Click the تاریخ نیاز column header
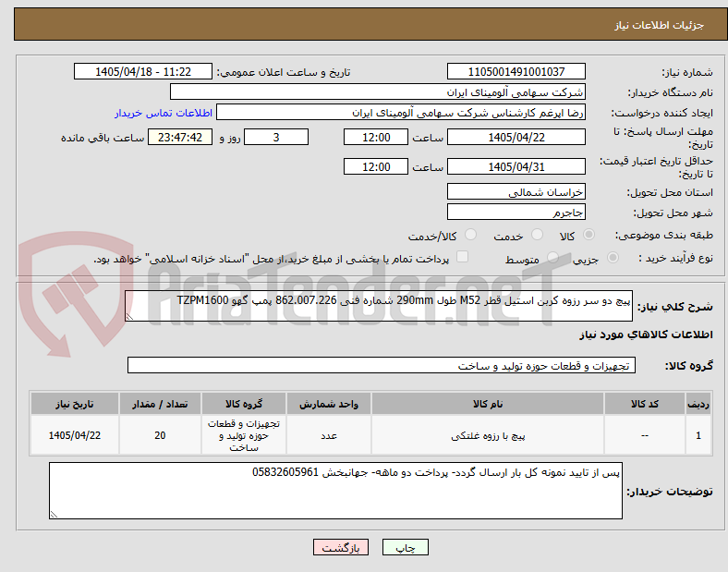Viewport: 728px width, 572px height. point(75,404)
